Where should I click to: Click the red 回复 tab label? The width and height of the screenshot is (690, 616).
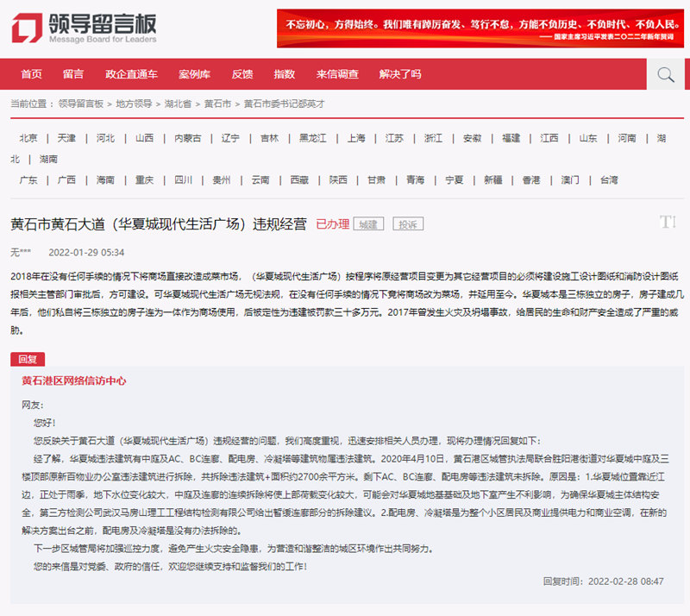coord(28,359)
